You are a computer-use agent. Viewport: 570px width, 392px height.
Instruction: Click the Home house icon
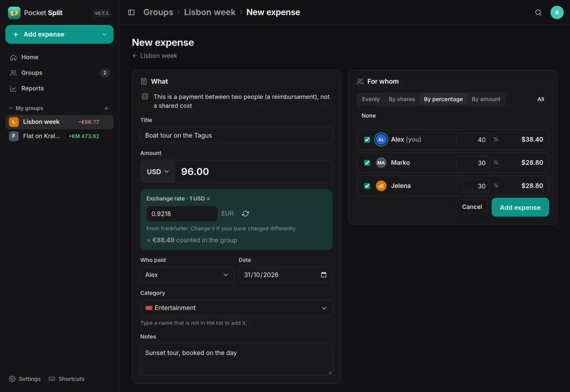tap(13, 57)
